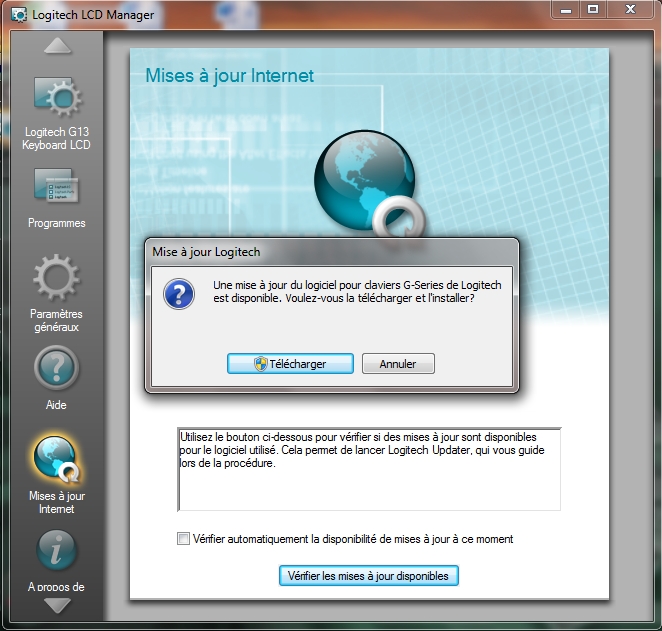662x631 pixels.
Task: Select Mises à jour Internet globe icon
Action: (56, 460)
